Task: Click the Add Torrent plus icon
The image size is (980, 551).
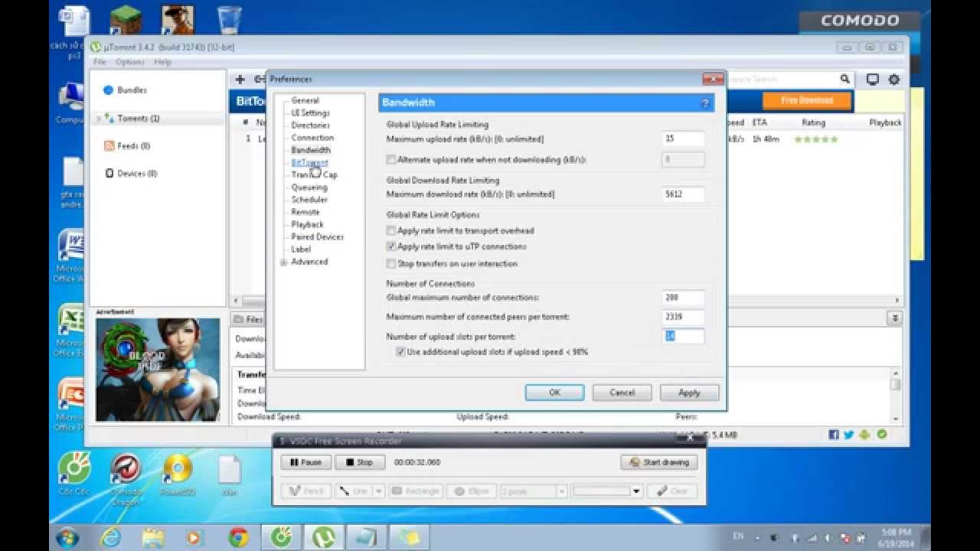Action: coord(240,79)
